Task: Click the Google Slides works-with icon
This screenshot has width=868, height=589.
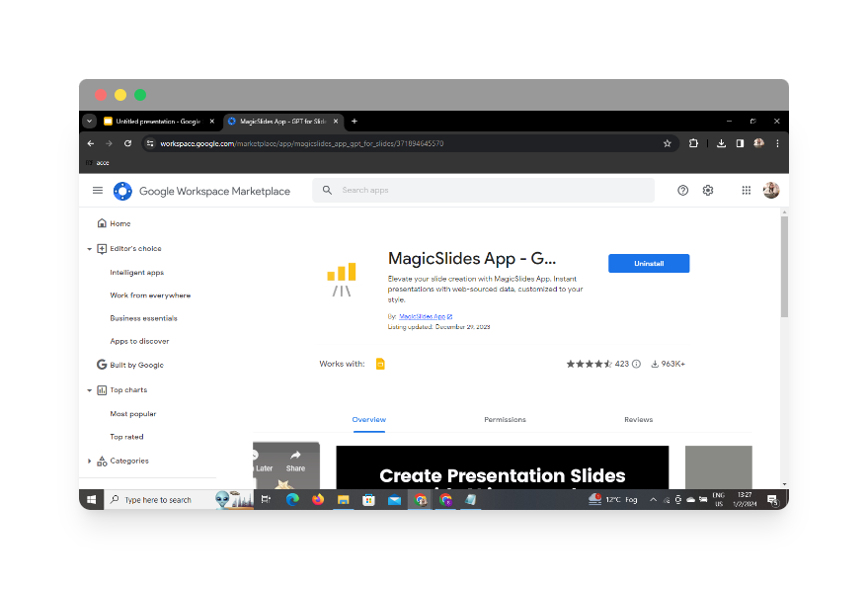Action: click(x=380, y=364)
